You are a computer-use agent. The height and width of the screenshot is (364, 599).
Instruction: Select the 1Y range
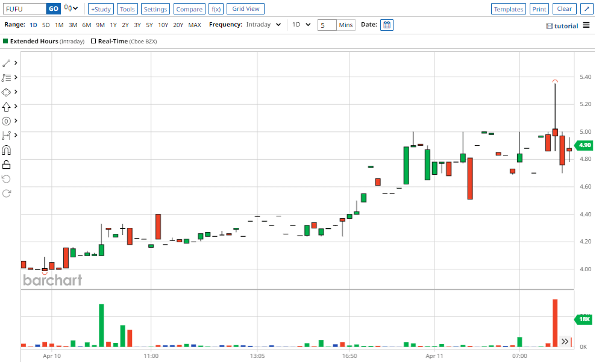tap(113, 25)
